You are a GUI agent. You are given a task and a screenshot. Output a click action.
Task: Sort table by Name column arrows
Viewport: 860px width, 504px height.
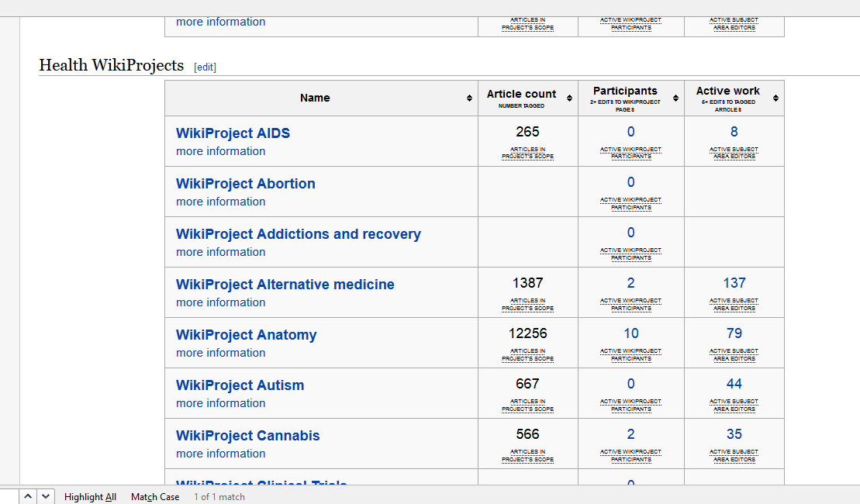coord(469,98)
